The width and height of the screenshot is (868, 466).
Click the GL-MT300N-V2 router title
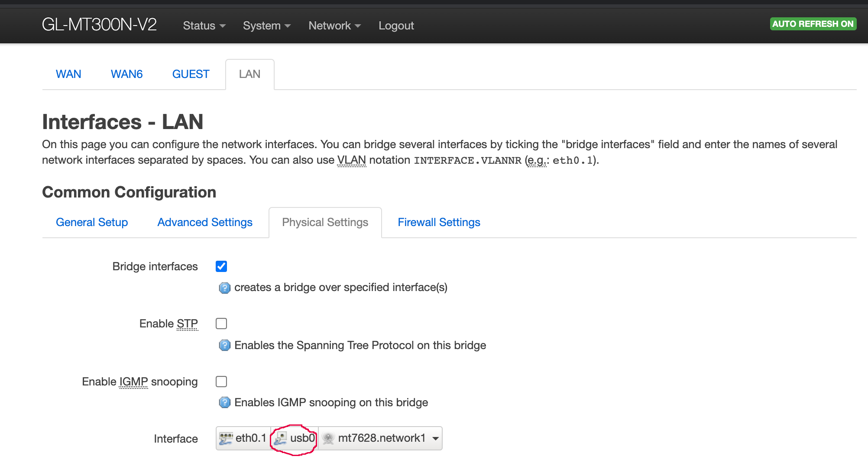click(99, 25)
